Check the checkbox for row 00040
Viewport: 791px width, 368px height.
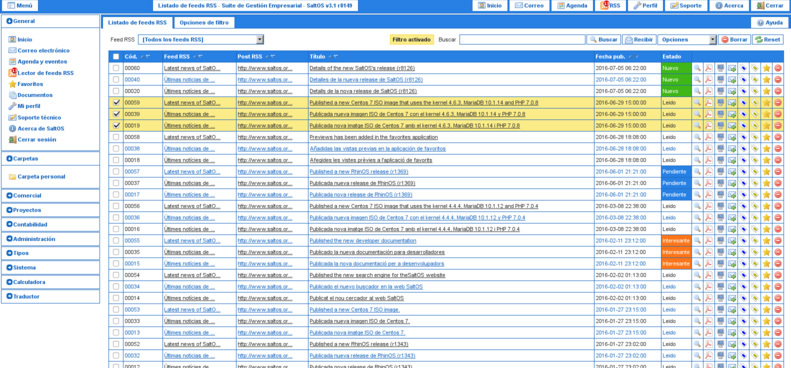tap(116, 79)
